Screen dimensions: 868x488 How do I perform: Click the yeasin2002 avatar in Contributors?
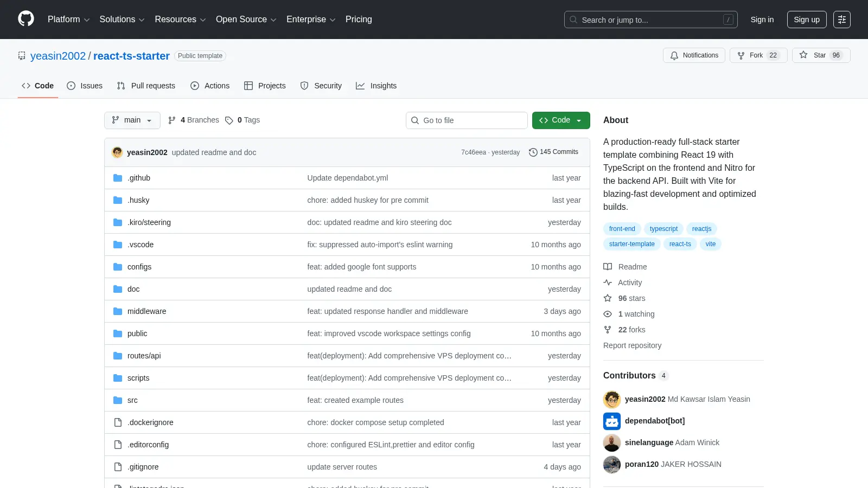point(612,399)
